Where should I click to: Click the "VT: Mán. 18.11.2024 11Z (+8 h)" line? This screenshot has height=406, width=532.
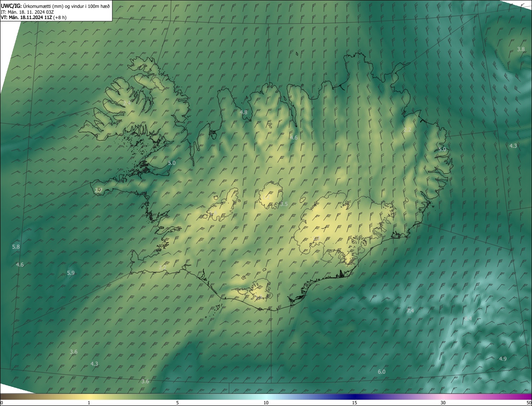click(34, 17)
